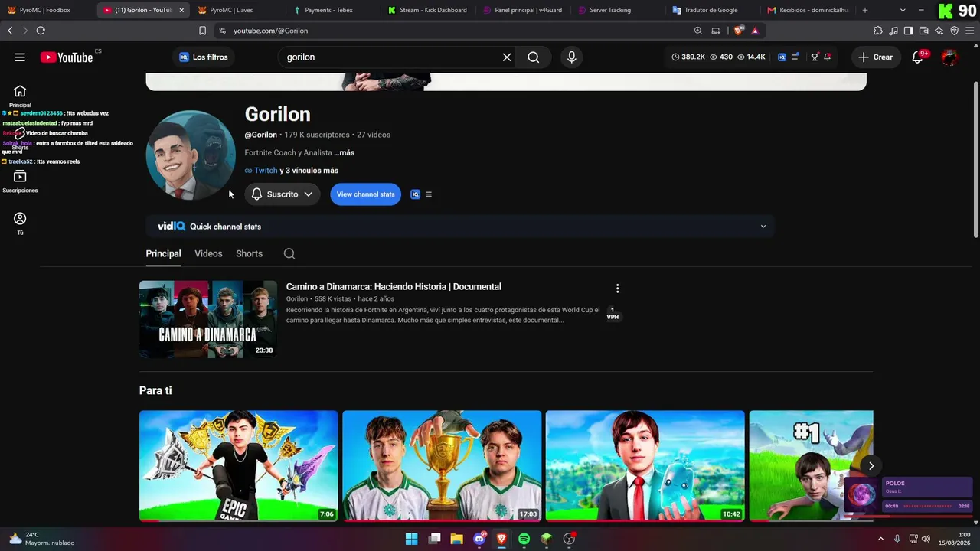This screenshot has width=980, height=551.
Task: Click the vidIQ icon beside View channel stats
Action: 416,194
